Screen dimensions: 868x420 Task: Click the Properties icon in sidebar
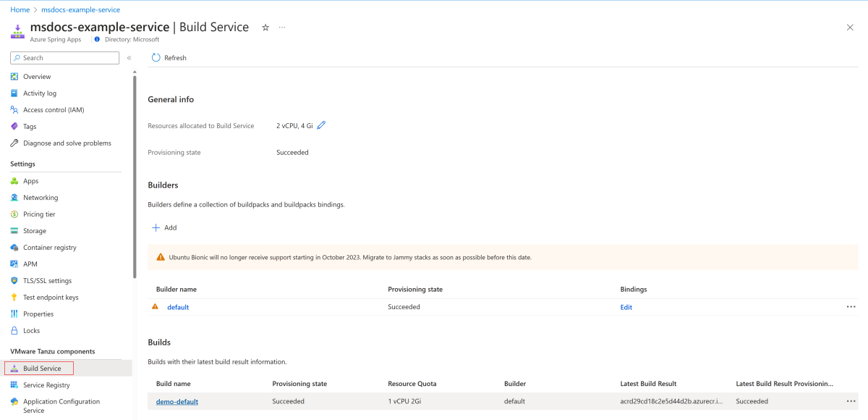(14, 314)
